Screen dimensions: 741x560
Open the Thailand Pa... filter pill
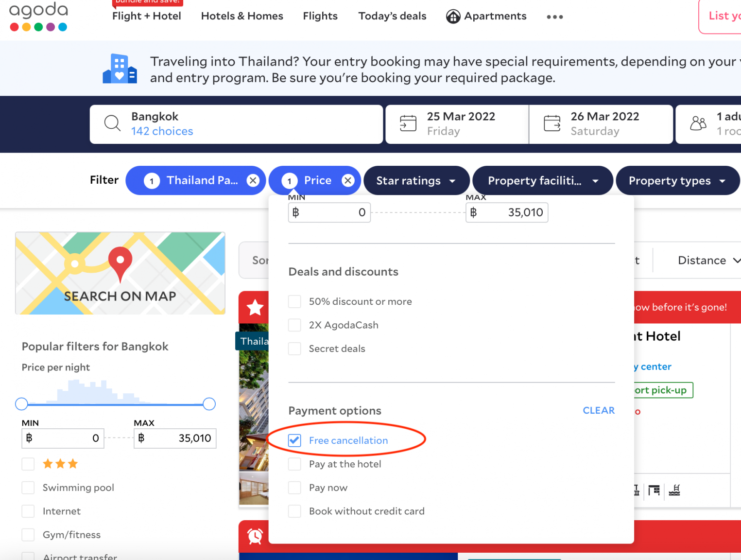(x=195, y=181)
